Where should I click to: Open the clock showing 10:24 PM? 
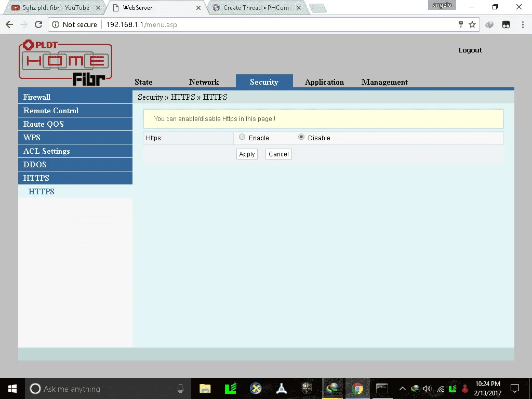point(487,389)
